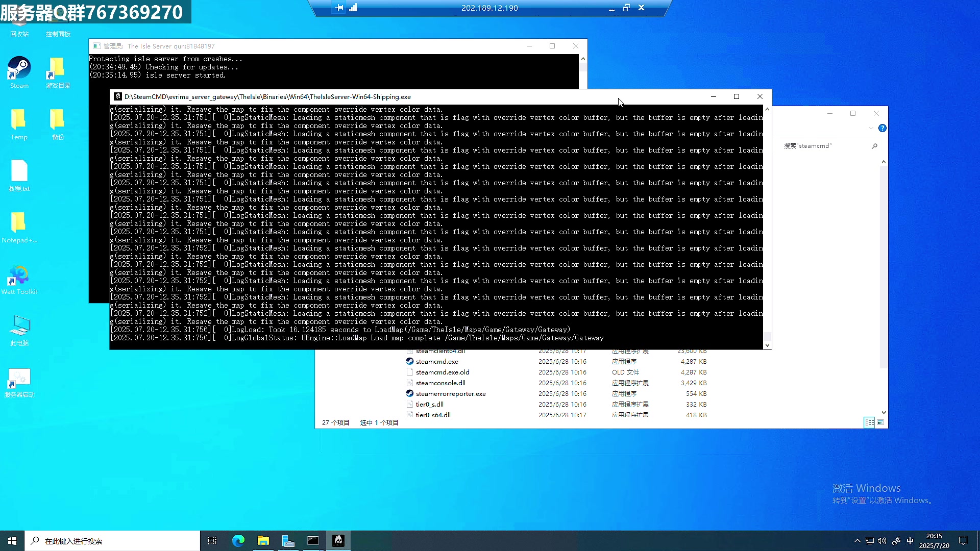
Task: Click the OLD 文件 type cell
Action: (x=626, y=372)
